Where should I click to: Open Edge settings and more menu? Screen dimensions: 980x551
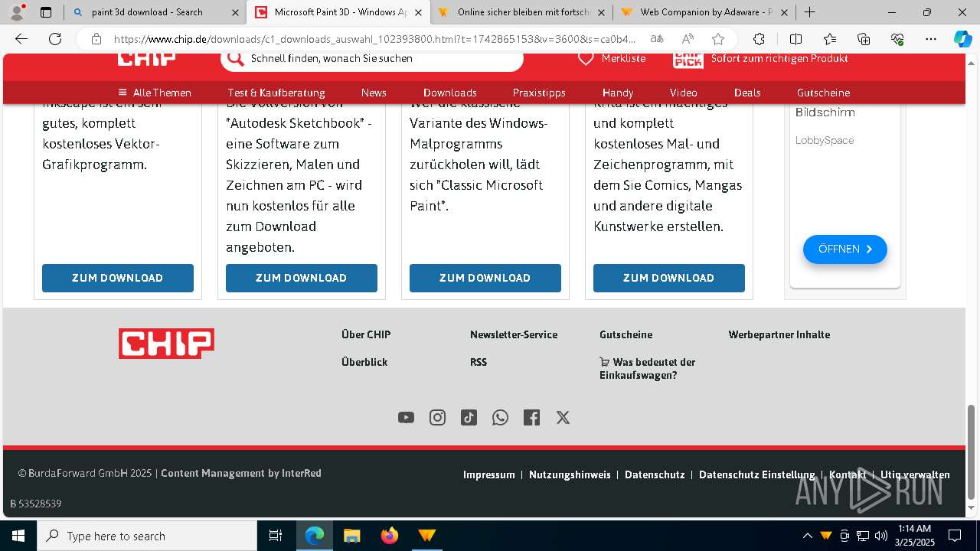(931, 39)
